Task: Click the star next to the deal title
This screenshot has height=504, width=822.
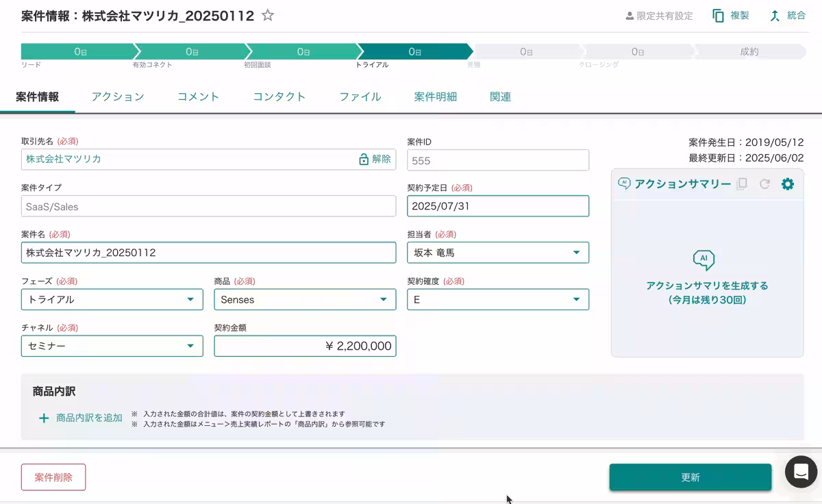Action: tap(267, 15)
